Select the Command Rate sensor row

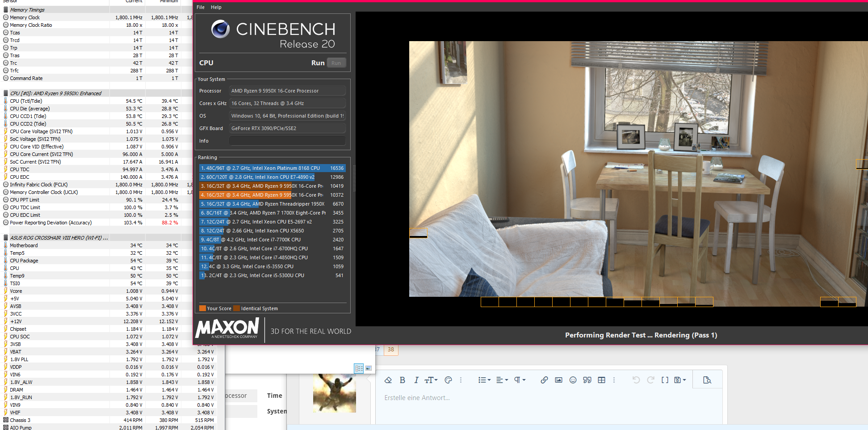(x=96, y=78)
